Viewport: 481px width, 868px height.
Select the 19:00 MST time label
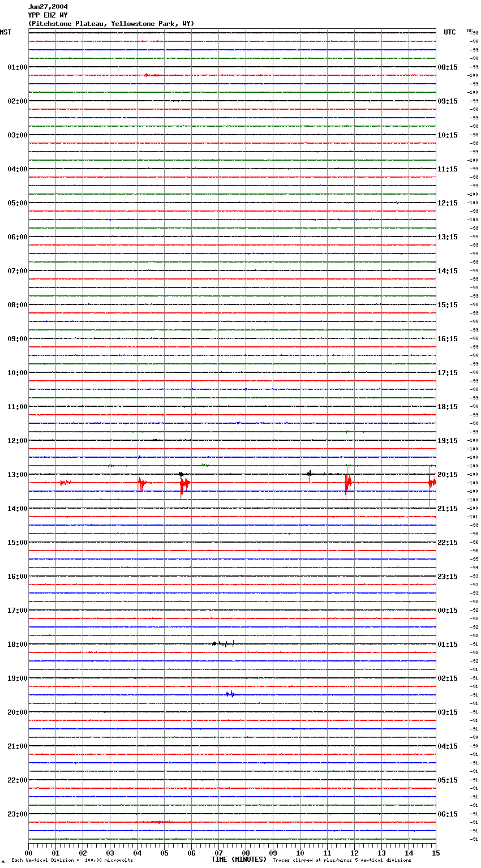[x=18, y=678]
